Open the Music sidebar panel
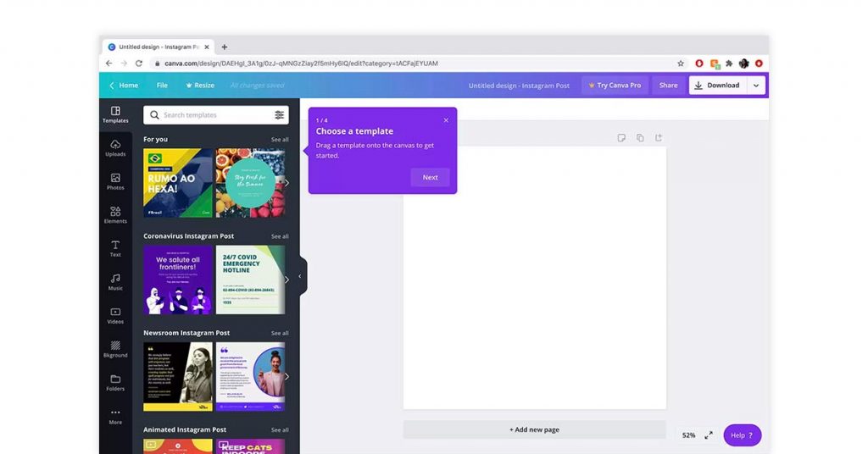Screen dimensions: 868x454 point(115,282)
